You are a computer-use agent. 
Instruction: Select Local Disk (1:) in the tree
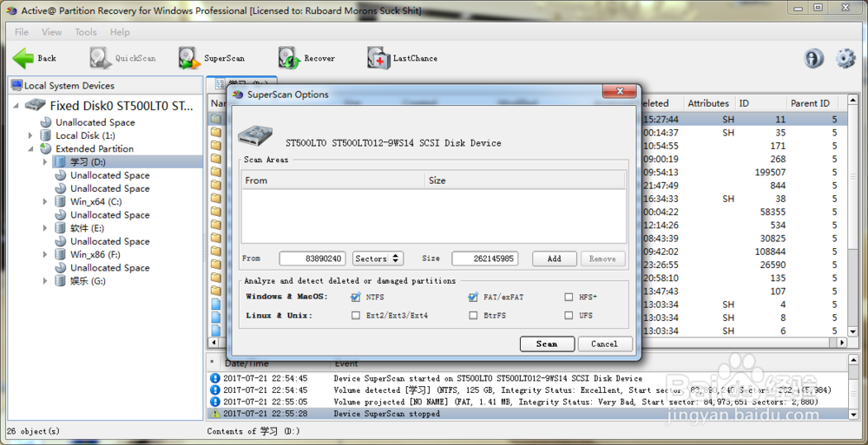[x=85, y=135]
